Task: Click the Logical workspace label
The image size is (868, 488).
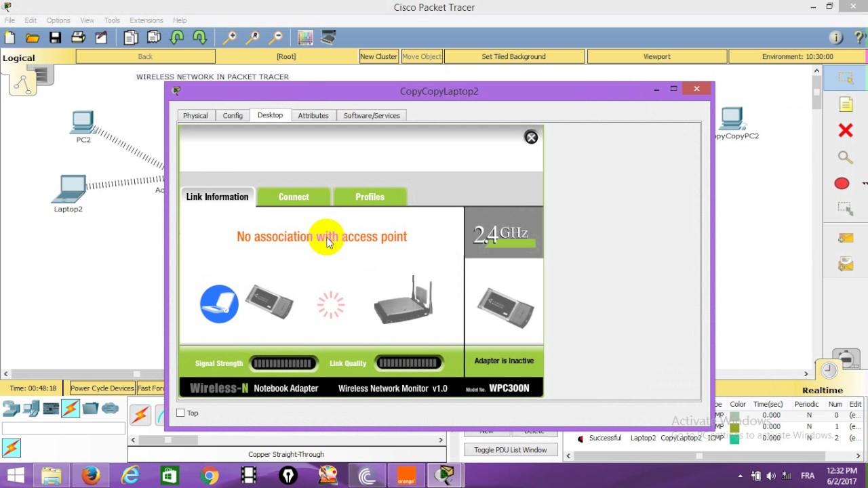Action: (18, 58)
